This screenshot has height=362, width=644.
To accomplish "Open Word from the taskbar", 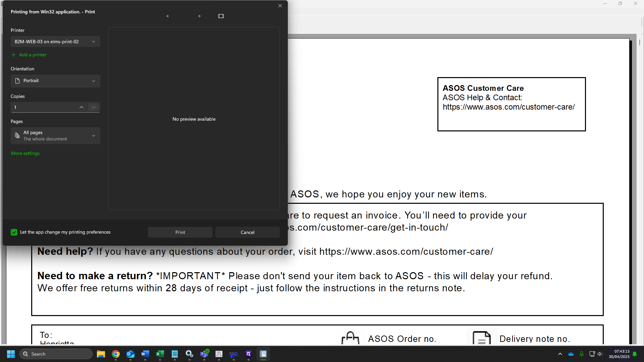I will click(x=145, y=354).
